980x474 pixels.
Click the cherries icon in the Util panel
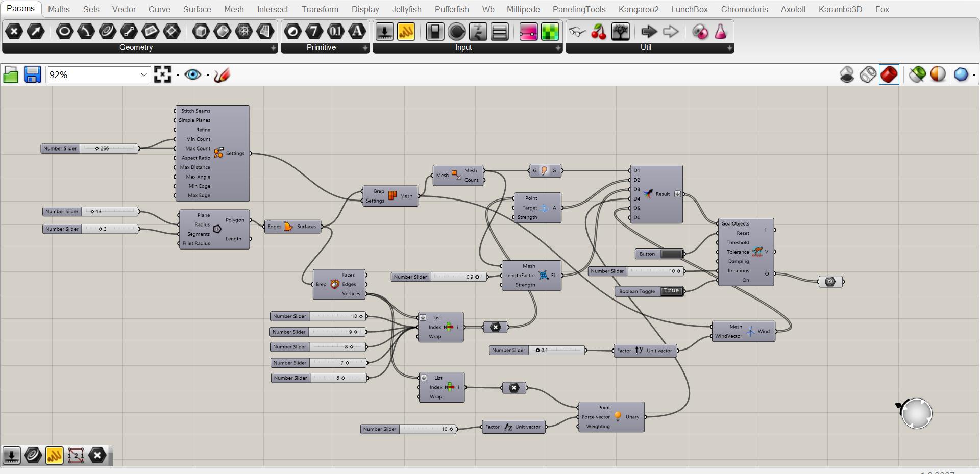coord(599,32)
